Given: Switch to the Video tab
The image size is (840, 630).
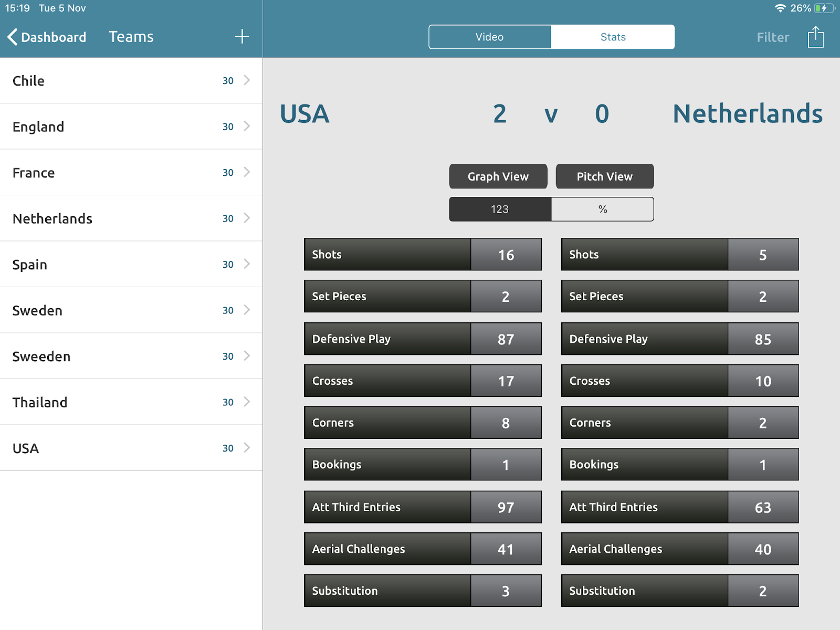Looking at the screenshot, I should coord(489,37).
